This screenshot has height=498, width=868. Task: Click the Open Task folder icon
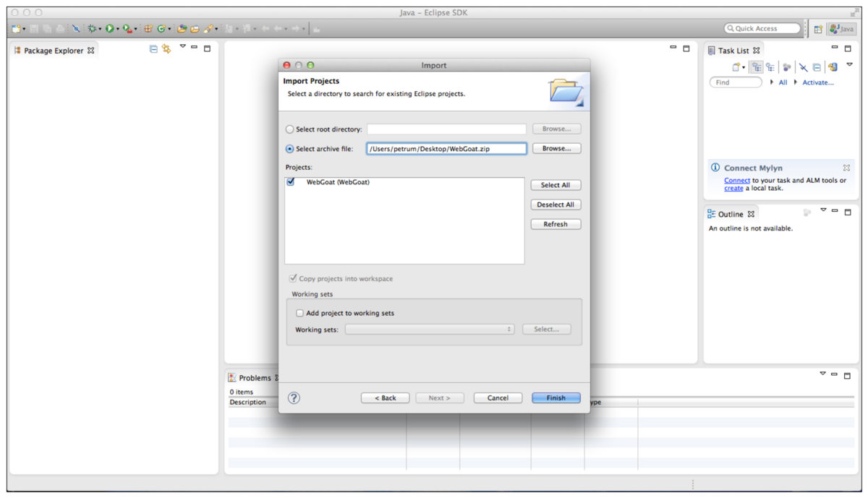pos(195,29)
